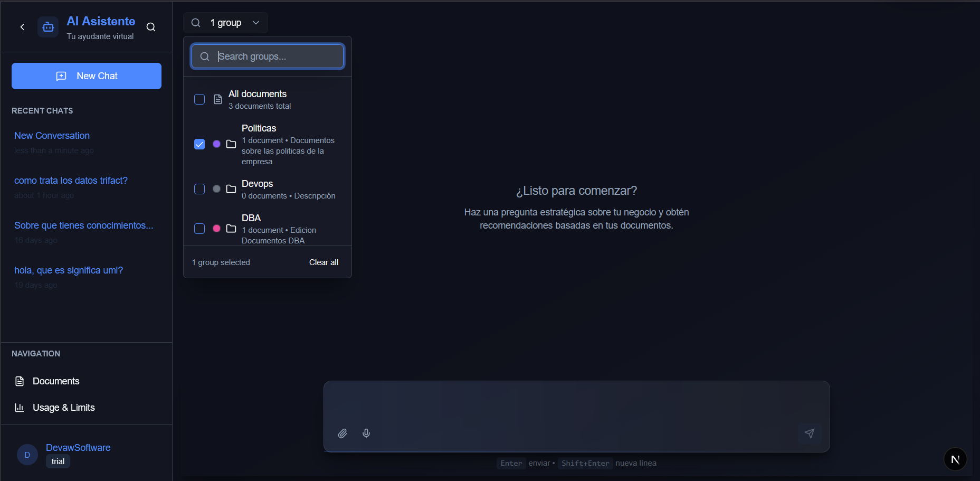
Task: Click Clear all group selections
Action: [x=324, y=262]
